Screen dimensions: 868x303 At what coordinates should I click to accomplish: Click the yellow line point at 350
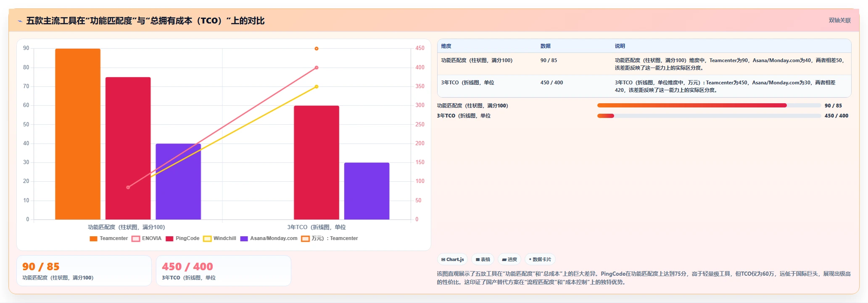pos(317,87)
